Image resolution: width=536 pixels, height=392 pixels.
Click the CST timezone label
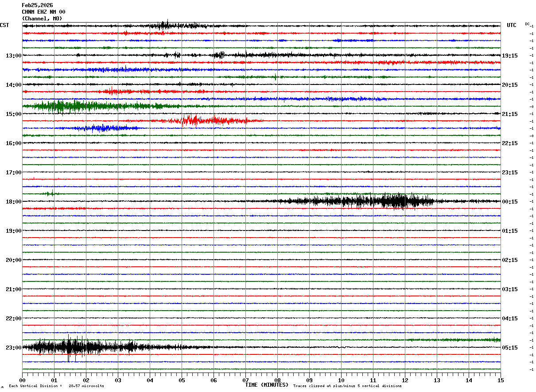click(4, 25)
